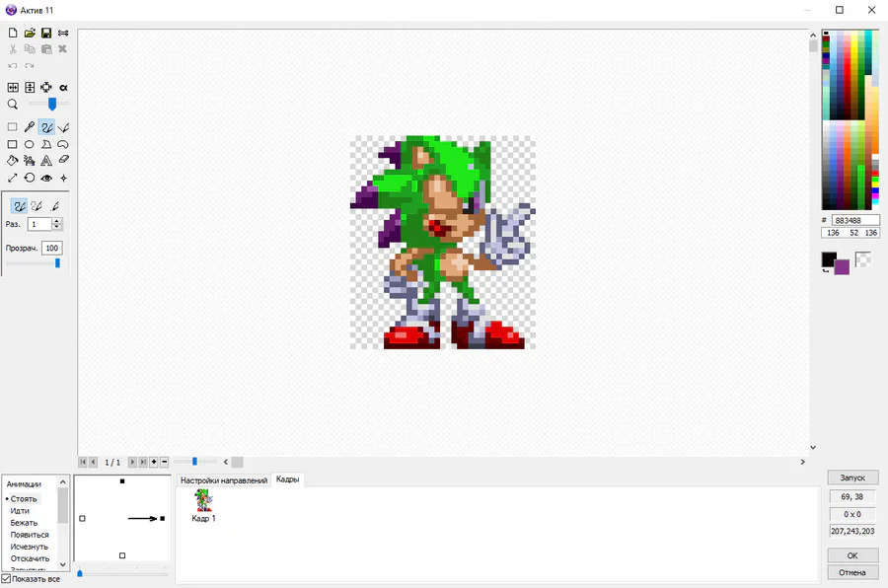Click the Zoom magnifier icon
Viewport: 888px width, 588px height.
point(13,105)
